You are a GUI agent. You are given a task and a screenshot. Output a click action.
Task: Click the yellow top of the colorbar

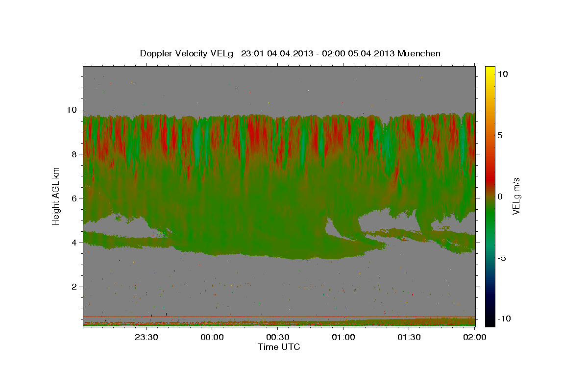pyautogui.click(x=490, y=71)
